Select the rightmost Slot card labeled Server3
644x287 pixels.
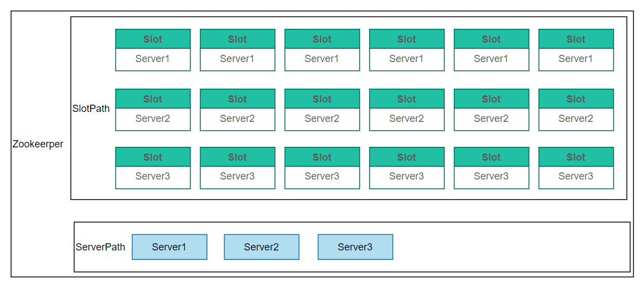[x=576, y=168]
